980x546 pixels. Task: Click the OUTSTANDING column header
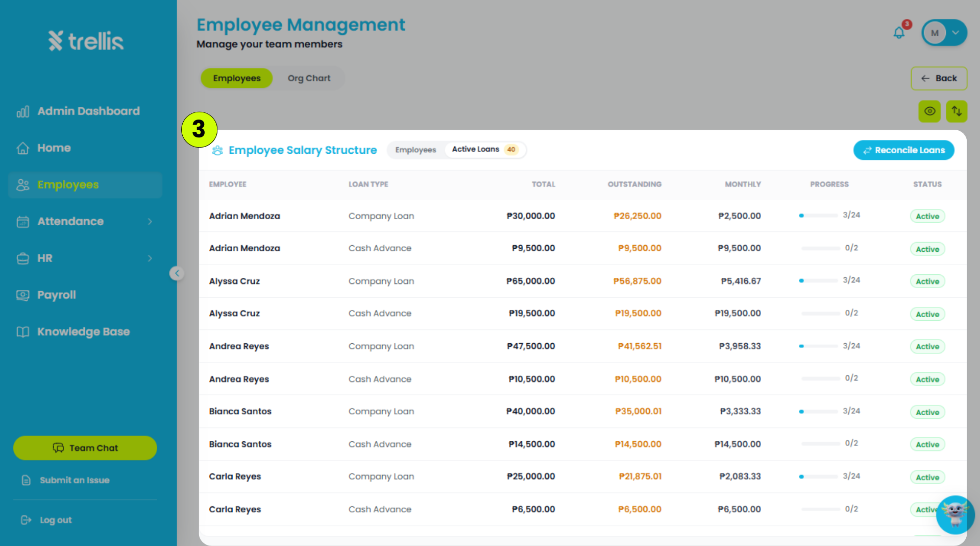click(x=634, y=184)
